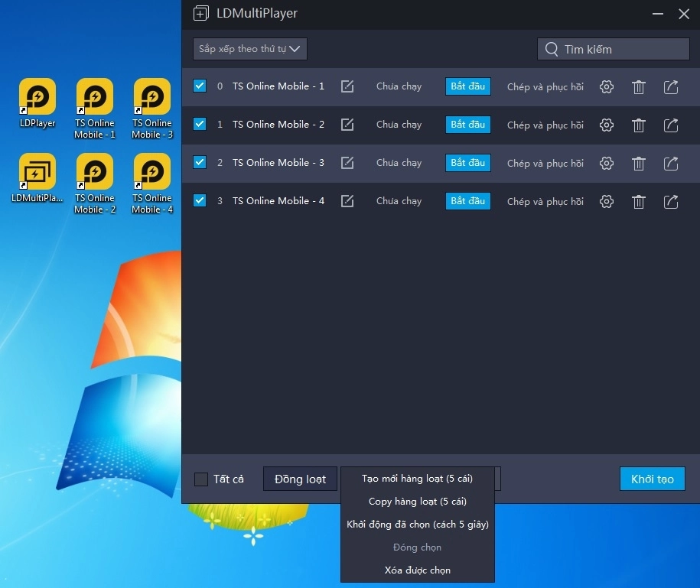
Task: Click Chép và phục hồi for TS Online Mobile - 1
Action: click(x=545, y=87)
